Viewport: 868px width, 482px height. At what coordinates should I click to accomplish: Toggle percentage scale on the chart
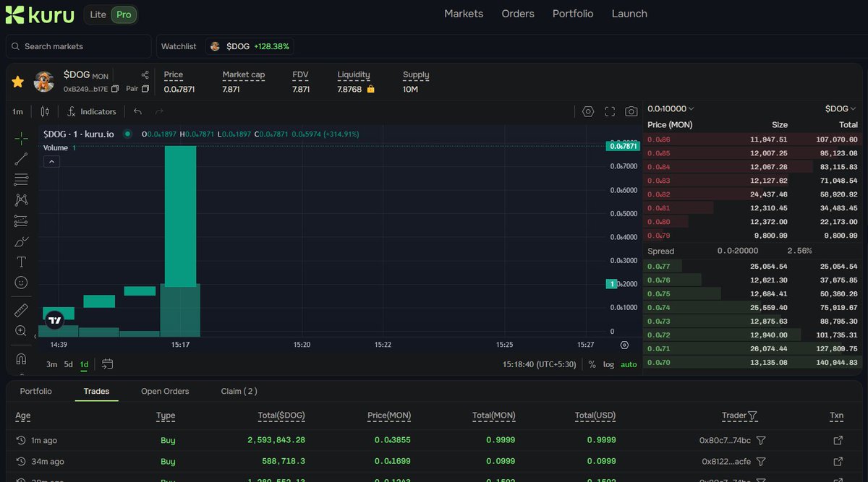(592, 364)
